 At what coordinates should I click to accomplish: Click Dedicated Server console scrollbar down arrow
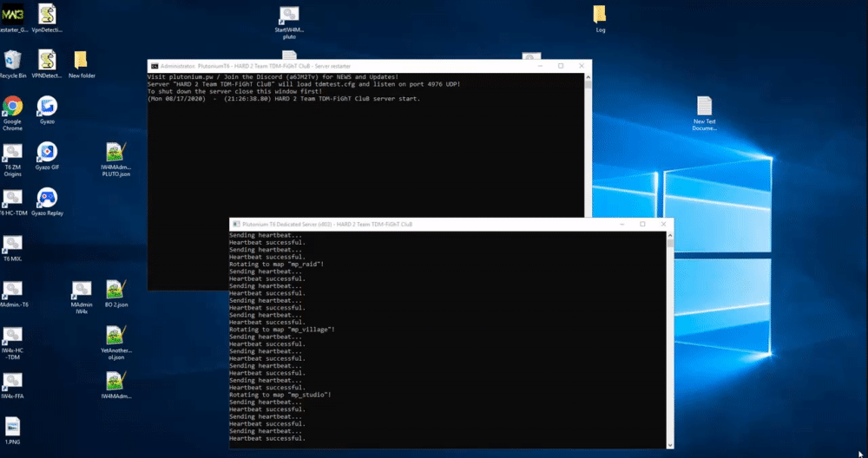[670, 445]
